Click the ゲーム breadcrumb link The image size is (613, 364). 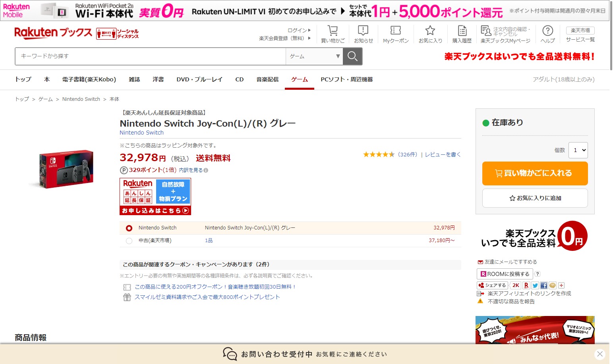[46, 99]
